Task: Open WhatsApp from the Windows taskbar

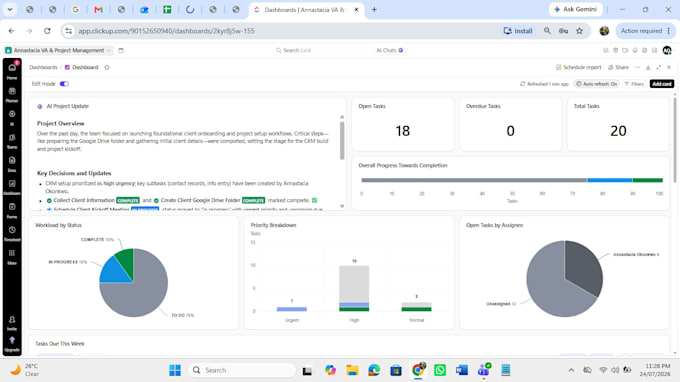Action: coord(440,370)
